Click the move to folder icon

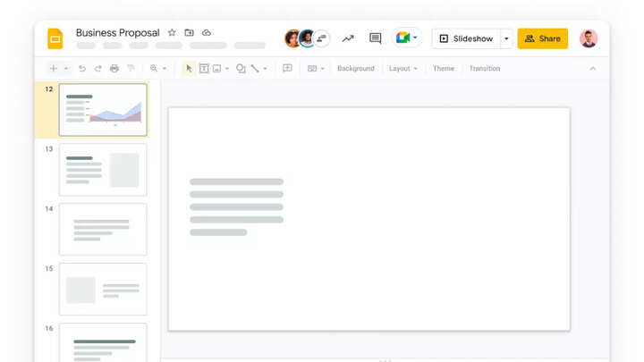(x=189, y=33)
